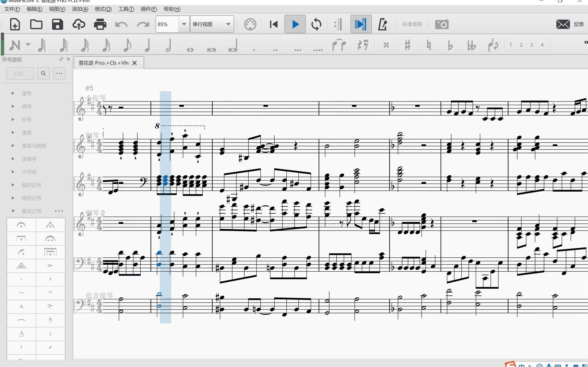Expand 调号 palette section
Screen dimensions: 588x367
(13, 106)
